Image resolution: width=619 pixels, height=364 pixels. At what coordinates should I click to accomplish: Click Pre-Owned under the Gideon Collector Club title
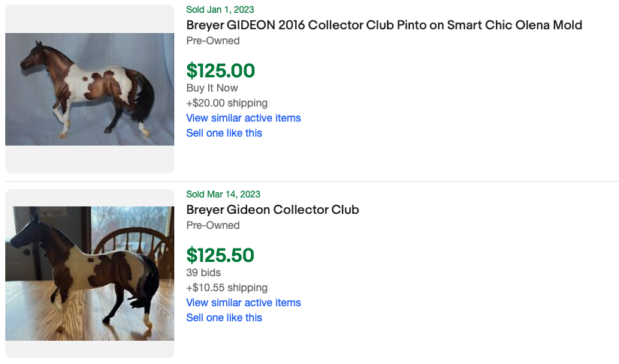click(x=213, y=225)
